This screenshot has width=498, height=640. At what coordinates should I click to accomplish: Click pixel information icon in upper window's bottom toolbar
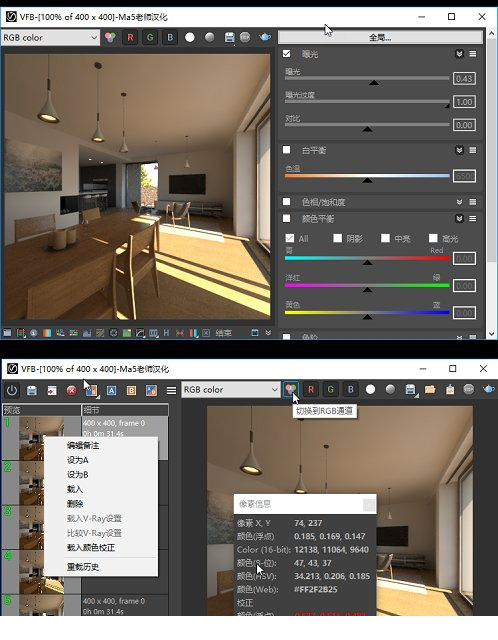pyautogui.click(x=33, y=333)
